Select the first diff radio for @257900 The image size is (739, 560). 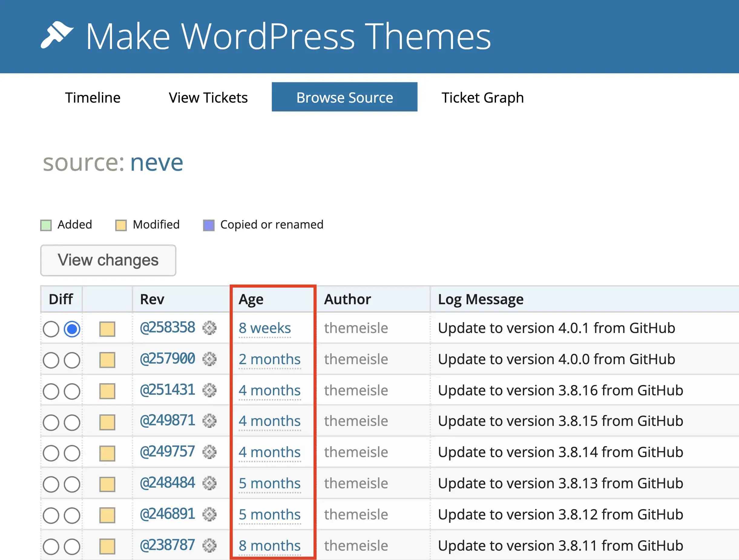(x=51, y=360)
